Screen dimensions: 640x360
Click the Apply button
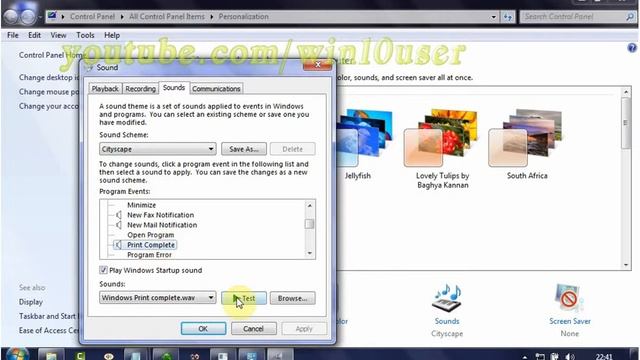[x=304, y=329]
